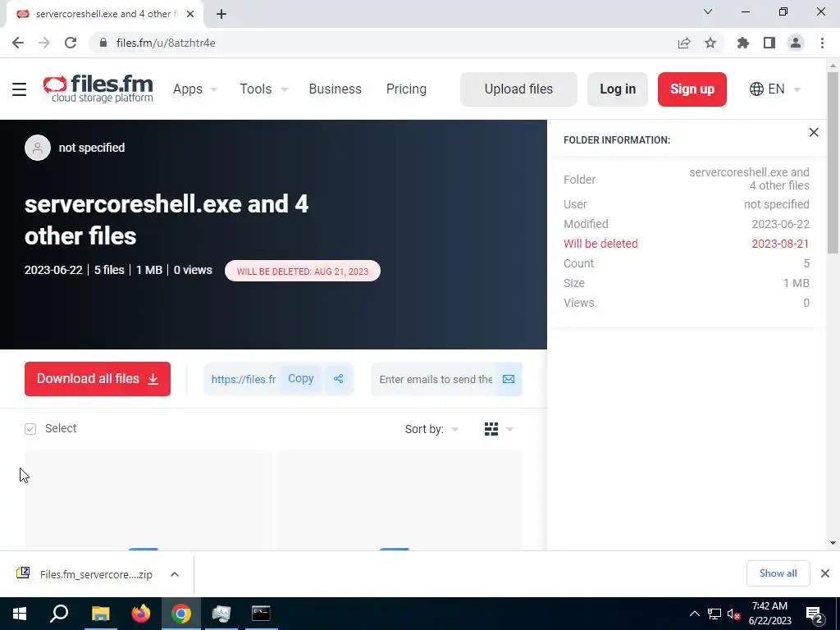Click the user avatar beside not specified

point(38,148)
